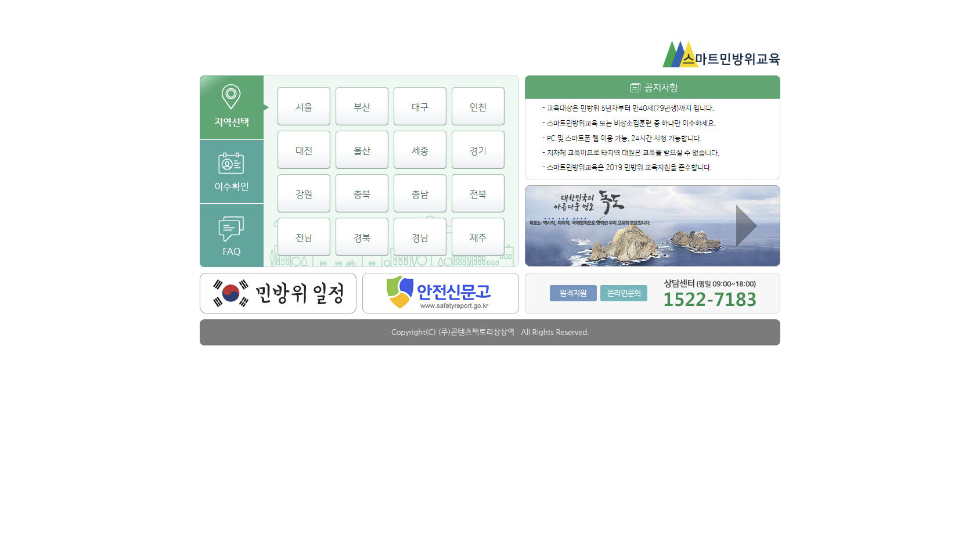Click the 원격지원 remote support button
The image size is (980, 555).
[572, 293]
